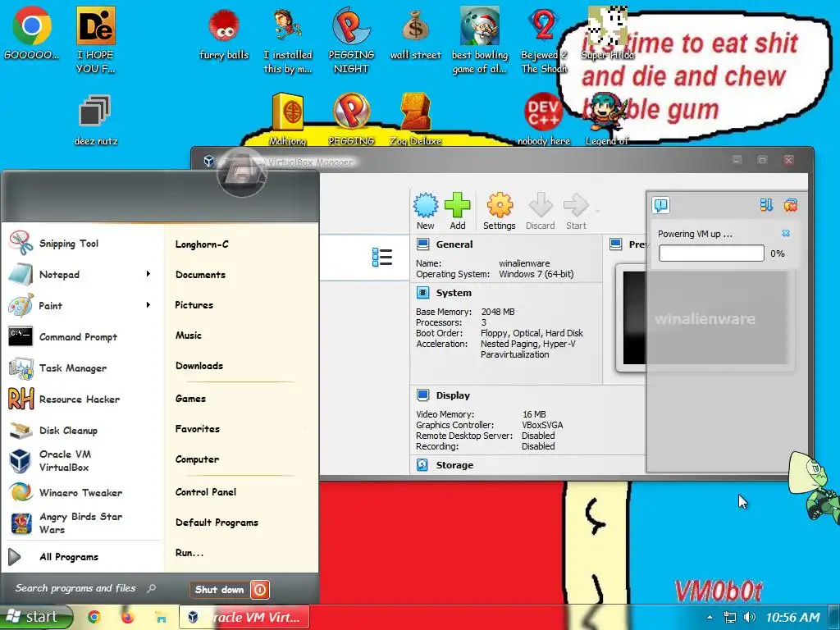Click the volume speaker tray icon

tap(750, 617)
